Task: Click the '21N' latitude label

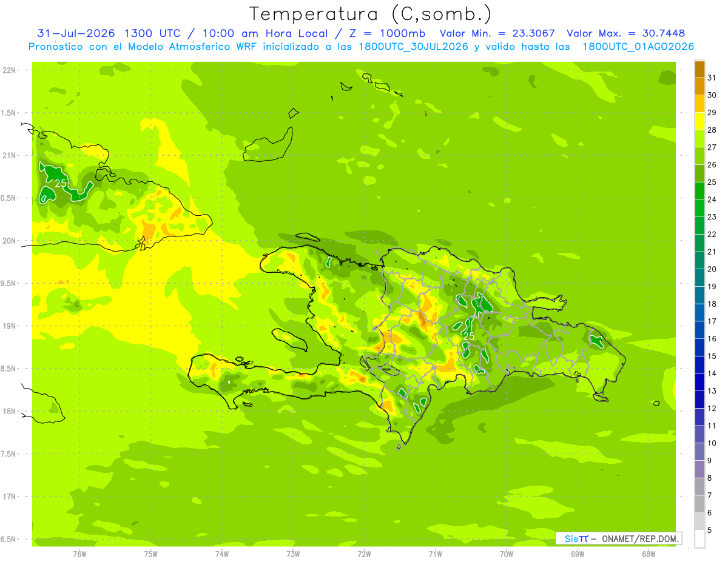Action: (9, 155)
